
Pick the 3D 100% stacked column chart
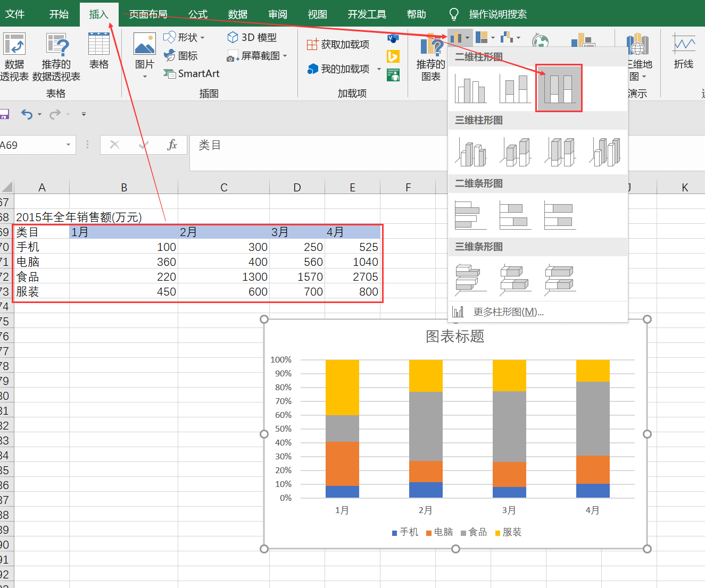tap(560, 152)
